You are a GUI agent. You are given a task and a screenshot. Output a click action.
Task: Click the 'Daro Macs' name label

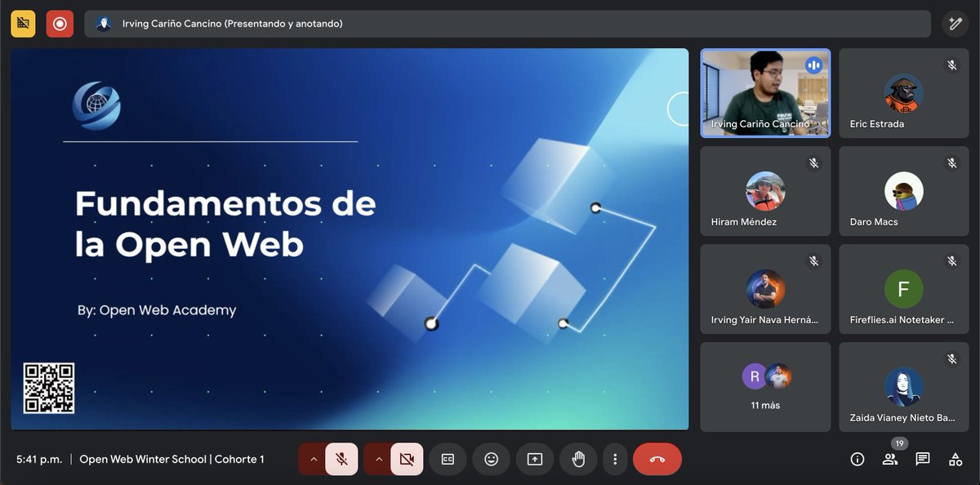click(874, 222)
